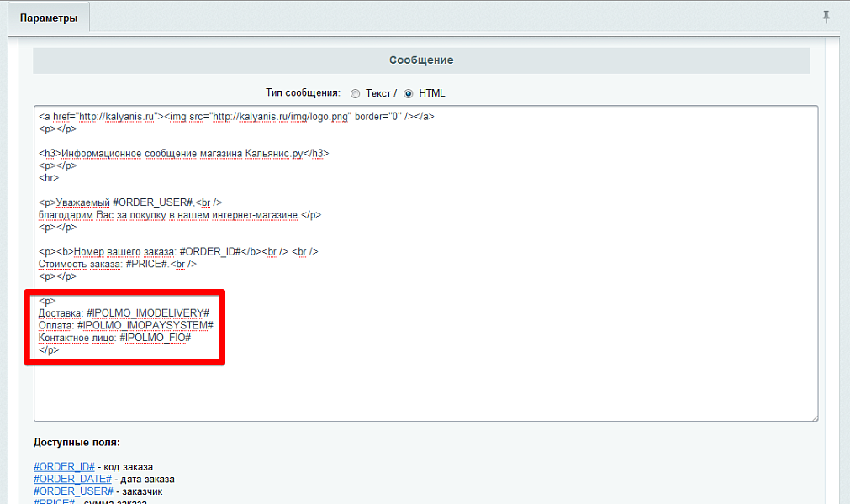Viewport: 850px width, 504px height.
Task: Select the Текст message type radio button
Action: (355, 93)
